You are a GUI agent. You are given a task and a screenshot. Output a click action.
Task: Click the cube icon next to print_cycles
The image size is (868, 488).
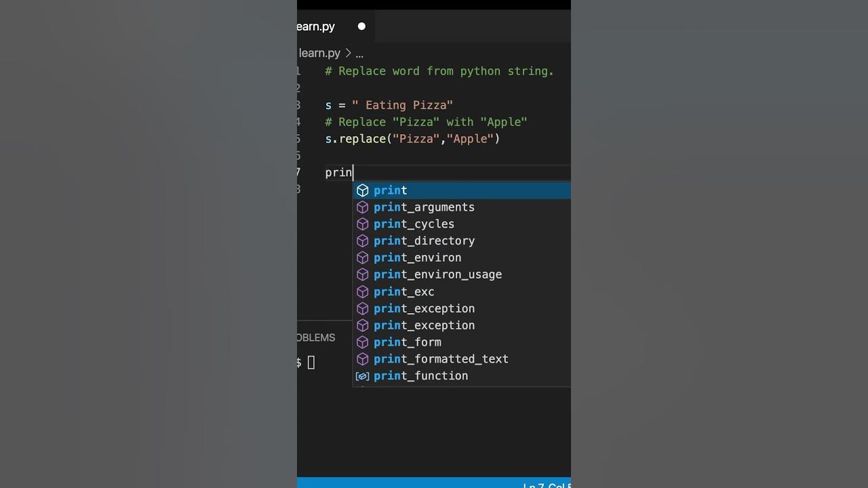(x=363, y=224)
